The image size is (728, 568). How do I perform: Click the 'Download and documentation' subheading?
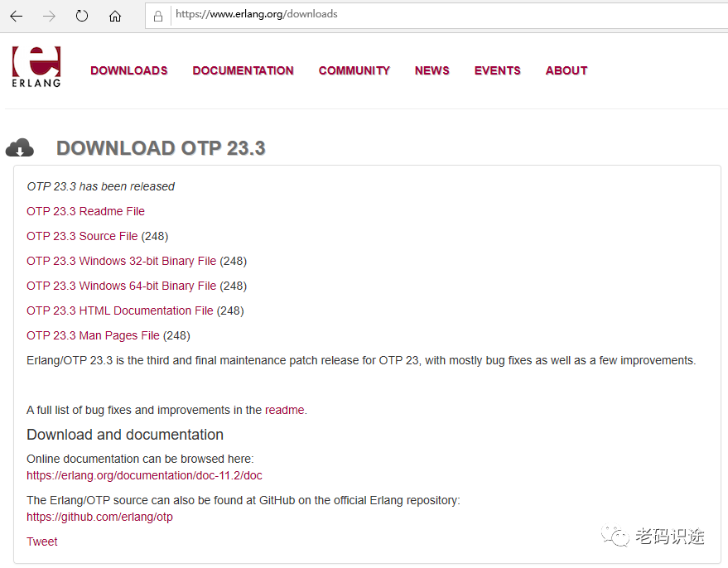[x=125, y=435]
